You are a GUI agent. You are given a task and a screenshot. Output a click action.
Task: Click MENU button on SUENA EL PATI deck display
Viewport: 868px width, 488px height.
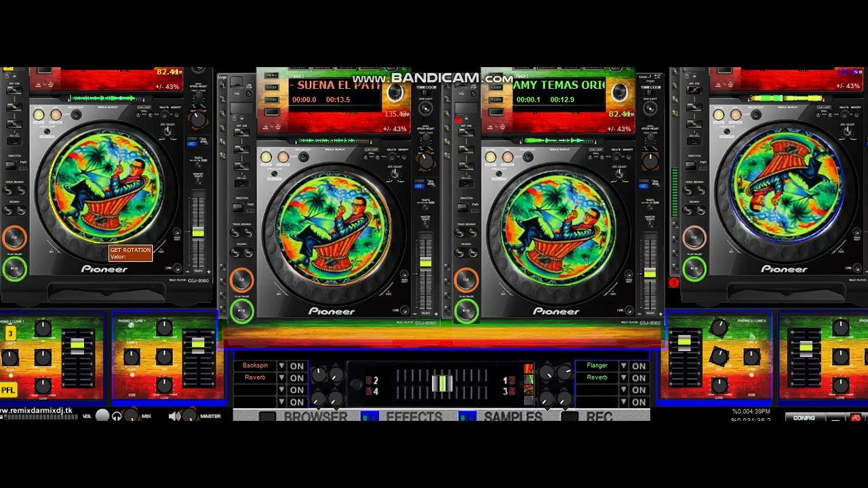(271, 75)
